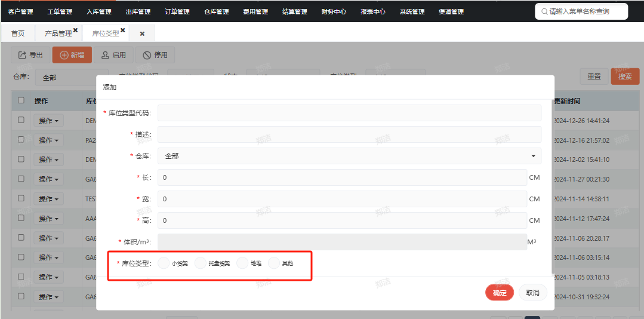Open 操作 dropdown in the 2024-11-12 row
Image resolution: width=644 pixels, height=319 pixels.
tap(48, 218)
